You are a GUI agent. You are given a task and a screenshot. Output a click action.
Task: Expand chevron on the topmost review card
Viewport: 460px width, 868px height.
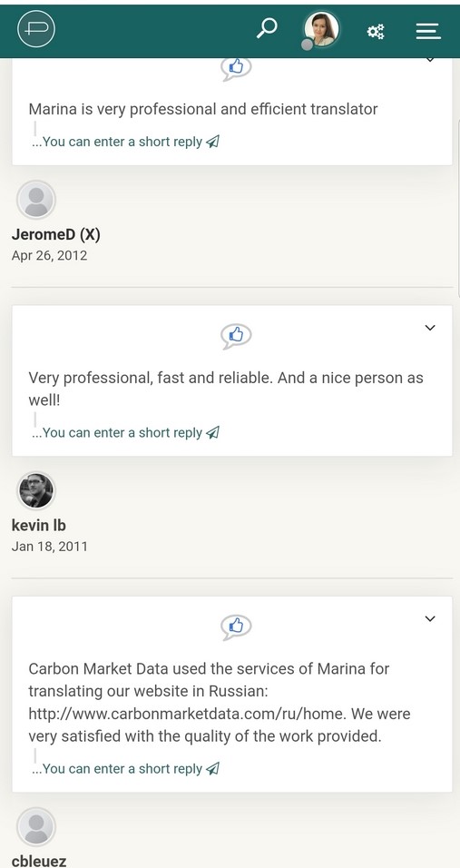430,59
